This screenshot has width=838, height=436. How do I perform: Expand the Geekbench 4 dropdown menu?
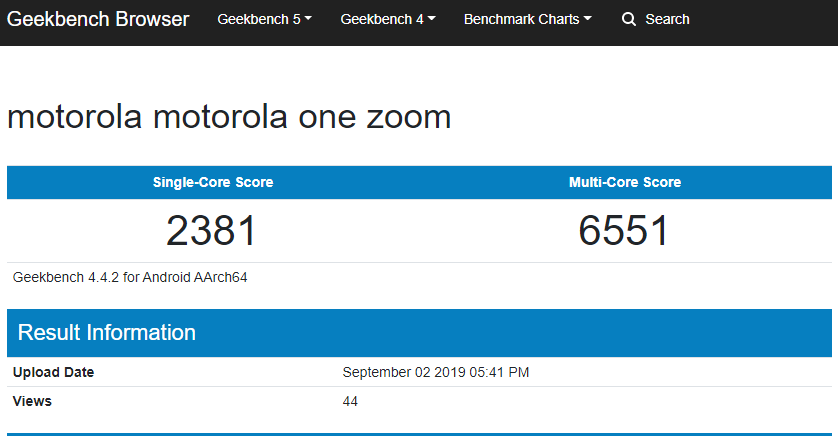[x=388, y=19]
